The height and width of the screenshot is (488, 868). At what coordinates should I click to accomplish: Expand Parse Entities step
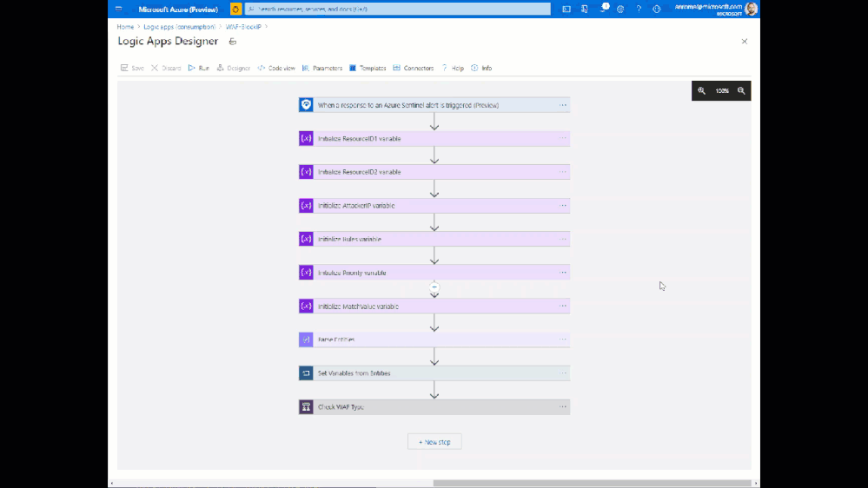point(434,340)
